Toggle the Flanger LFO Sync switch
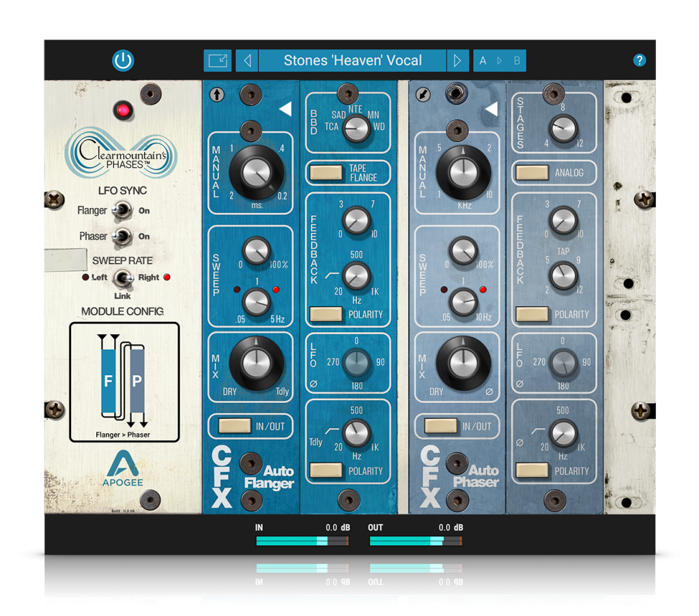The height and width of the screenshot is (616, 699). click(122, 211)
